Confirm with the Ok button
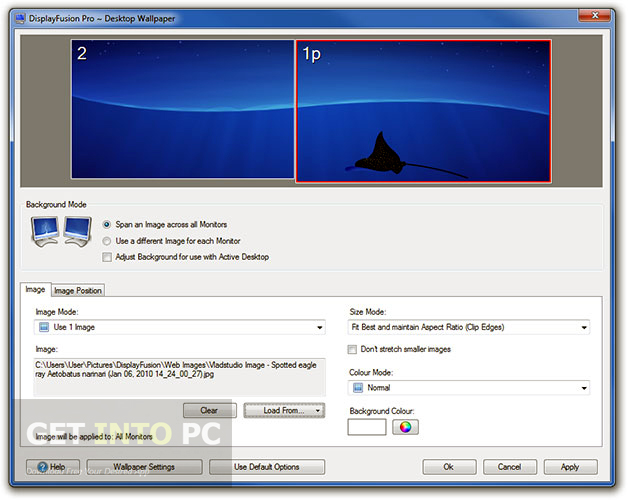This screenshot has width=628, height=500. pos(449,467)
